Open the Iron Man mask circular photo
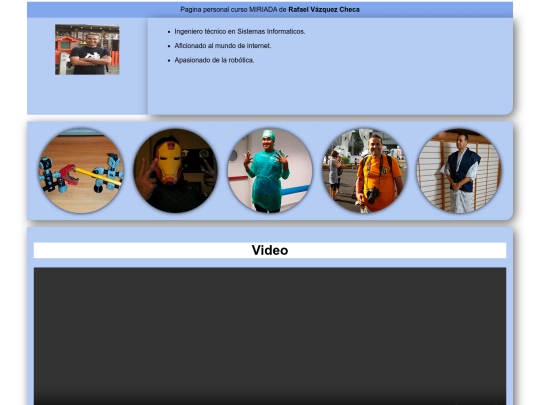The image size is (540, 405). point(175,170)
